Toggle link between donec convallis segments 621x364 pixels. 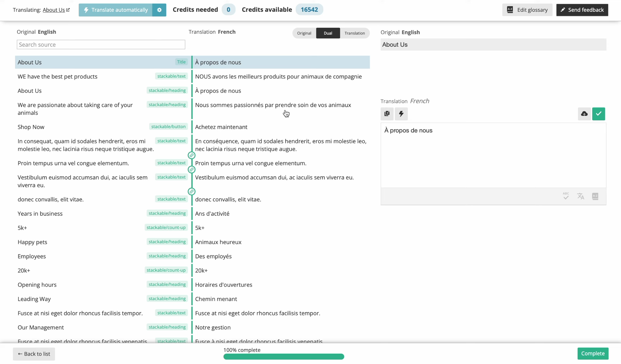coord(191,191)
